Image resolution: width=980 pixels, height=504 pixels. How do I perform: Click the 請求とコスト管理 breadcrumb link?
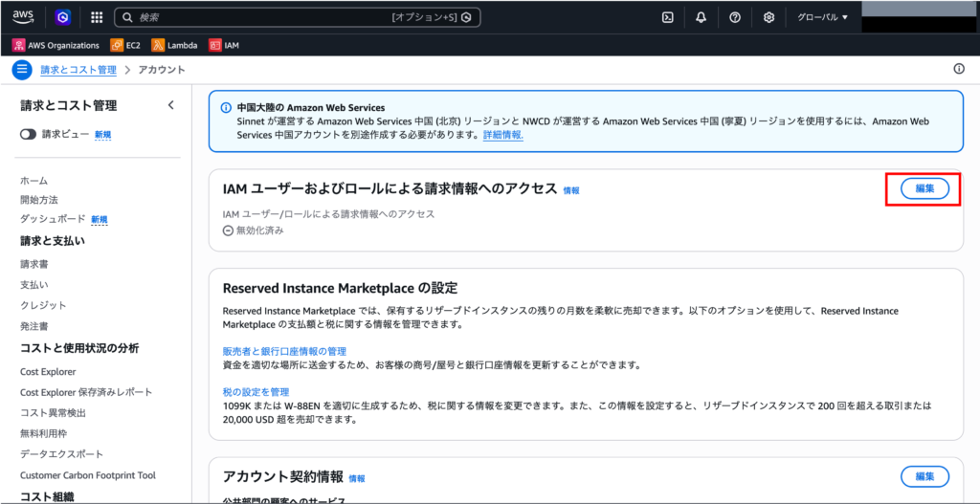pyautogui.click(x=78, y=70)
